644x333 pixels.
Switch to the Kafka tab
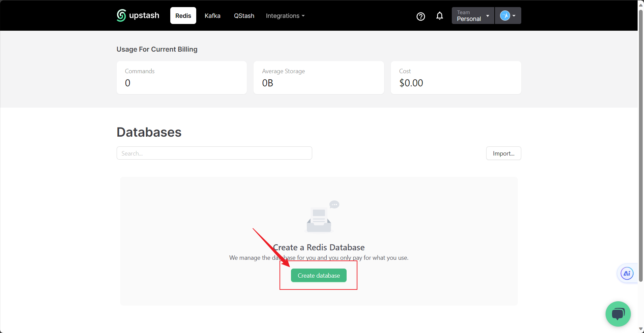click(212, 16)
